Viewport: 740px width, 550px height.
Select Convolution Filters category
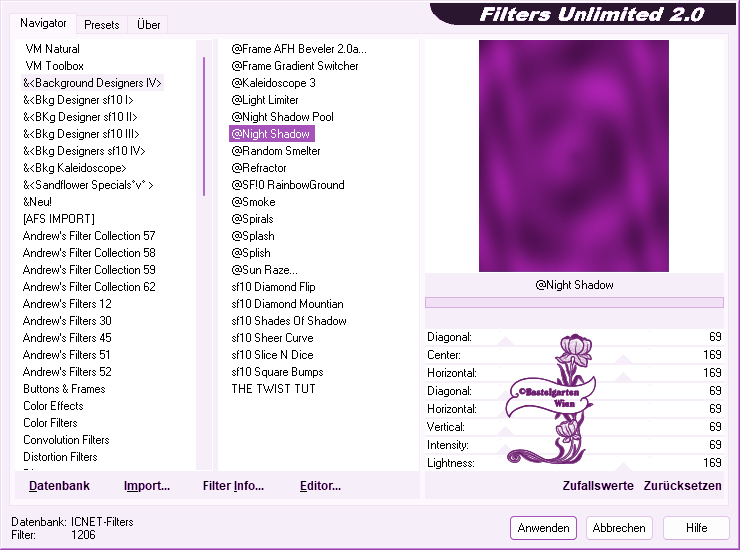pyautogui.click(x=66, y=440)
